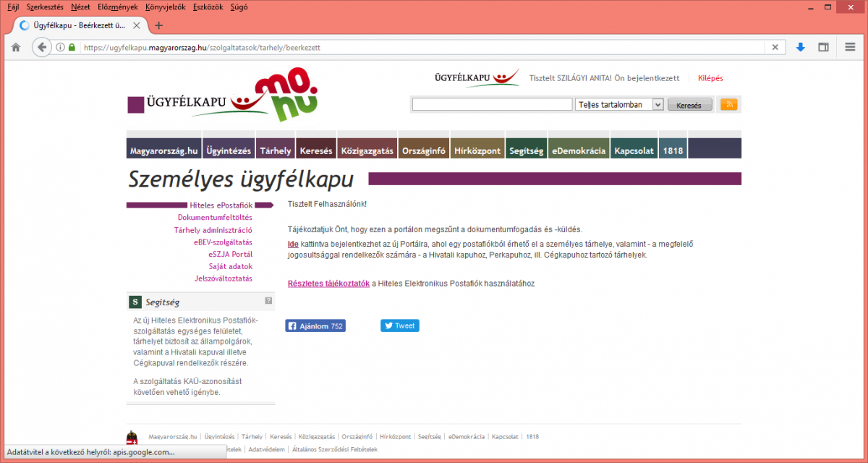This screenshot has width=868, height=463.
Task: Click the Keresés search button
Action: tap(689, 105)
